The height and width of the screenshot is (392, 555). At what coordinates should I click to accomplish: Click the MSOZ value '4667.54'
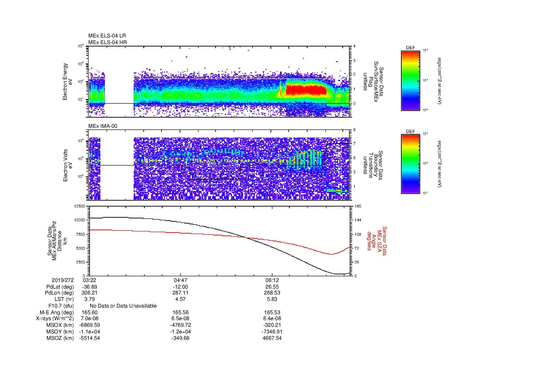(272, 338)
